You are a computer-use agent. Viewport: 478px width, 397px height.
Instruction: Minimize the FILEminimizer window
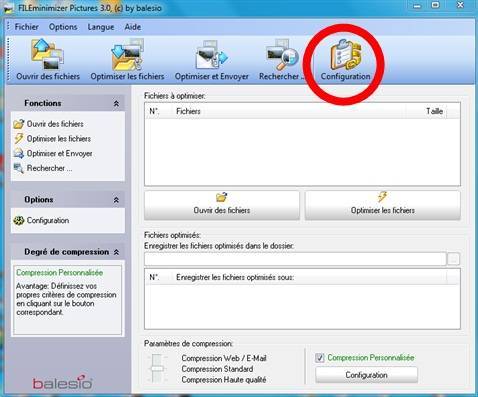[x=417, y=5]
